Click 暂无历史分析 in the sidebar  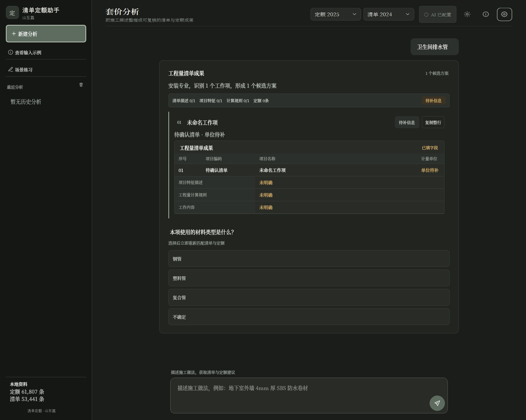(26, 102)
